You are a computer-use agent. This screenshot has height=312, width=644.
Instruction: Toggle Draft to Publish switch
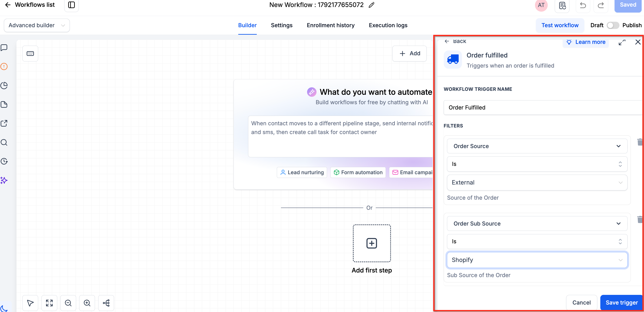(x=613, y=25)
